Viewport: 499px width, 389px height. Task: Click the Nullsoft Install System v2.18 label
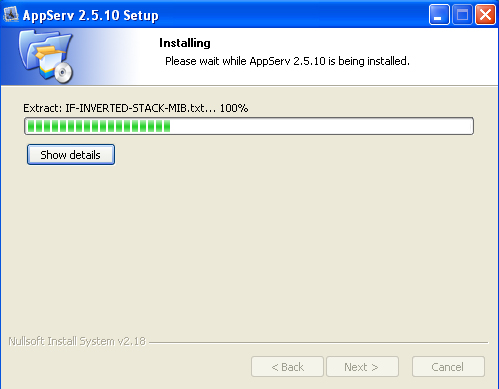click(x=77, y=341)
